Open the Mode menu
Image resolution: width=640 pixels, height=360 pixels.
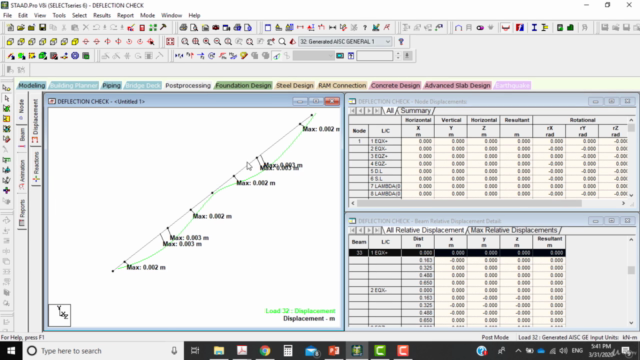(147, 16)
